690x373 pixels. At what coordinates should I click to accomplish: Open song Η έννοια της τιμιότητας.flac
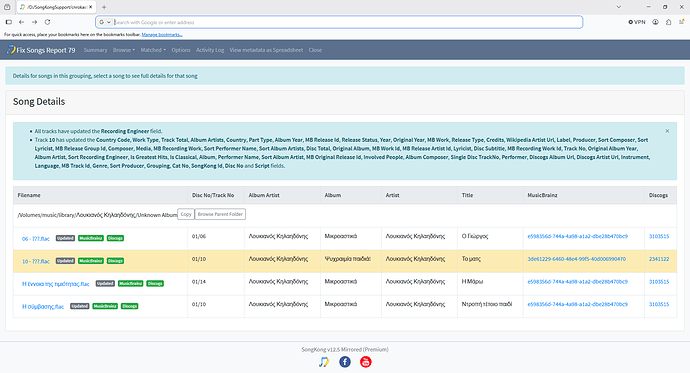[55, 284]
